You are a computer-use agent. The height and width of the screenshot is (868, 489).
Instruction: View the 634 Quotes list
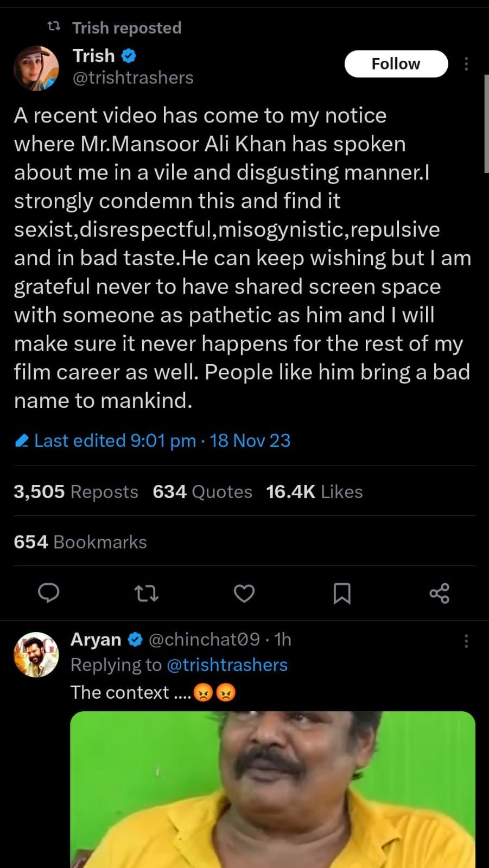coord(202,492)
